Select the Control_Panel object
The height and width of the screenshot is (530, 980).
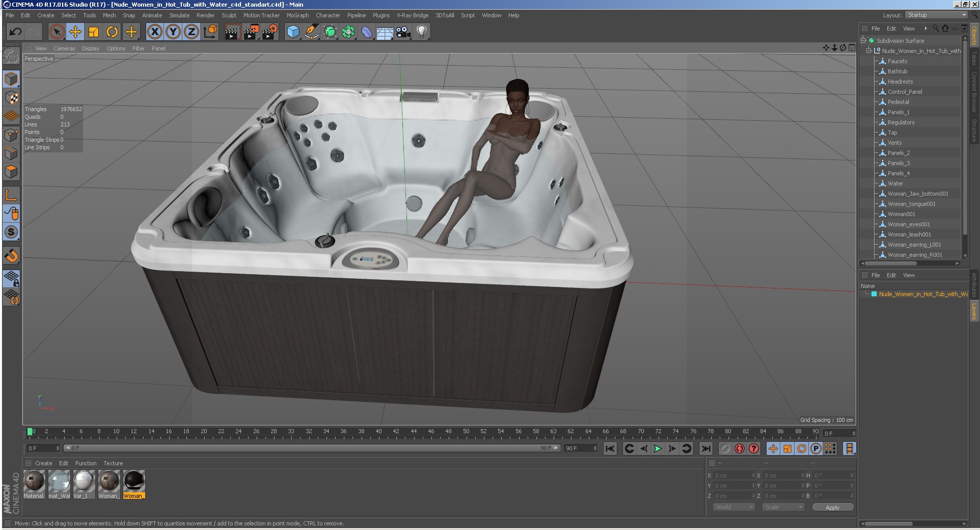[x=905, y=92]
